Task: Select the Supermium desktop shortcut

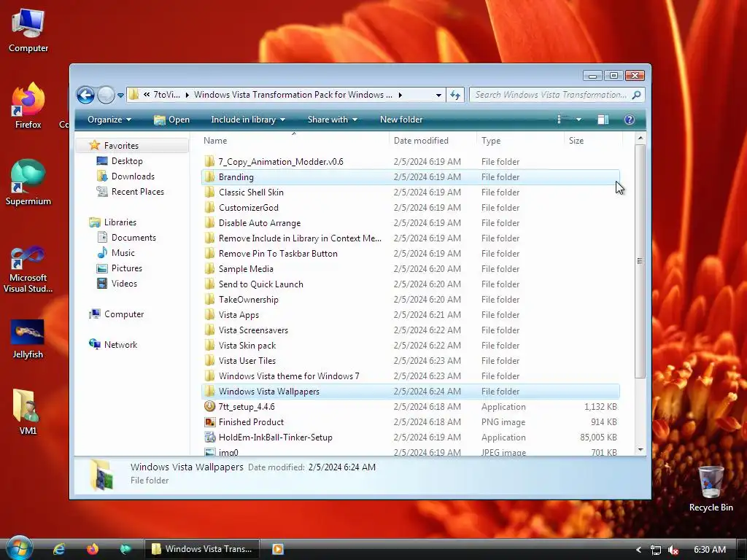Action: (x=28, y=182)
